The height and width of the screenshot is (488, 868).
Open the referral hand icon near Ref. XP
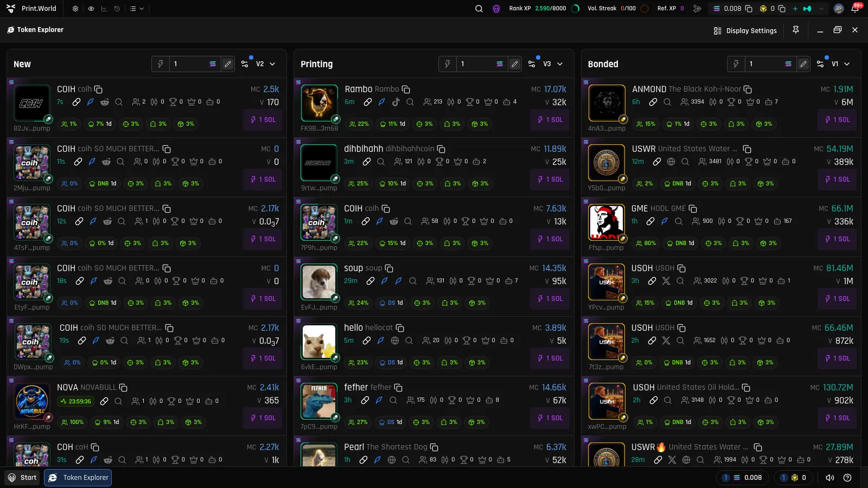tap(697, 9)
